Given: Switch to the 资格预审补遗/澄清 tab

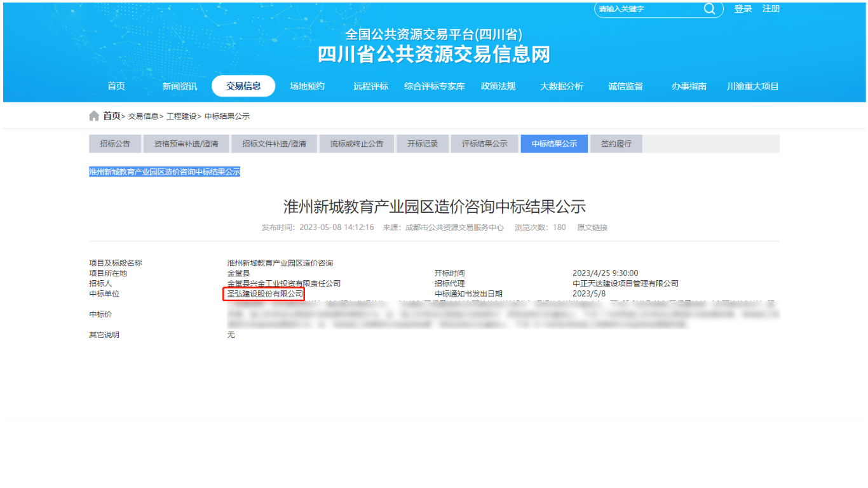Looking at the screenshot, I should pos(186,144).
